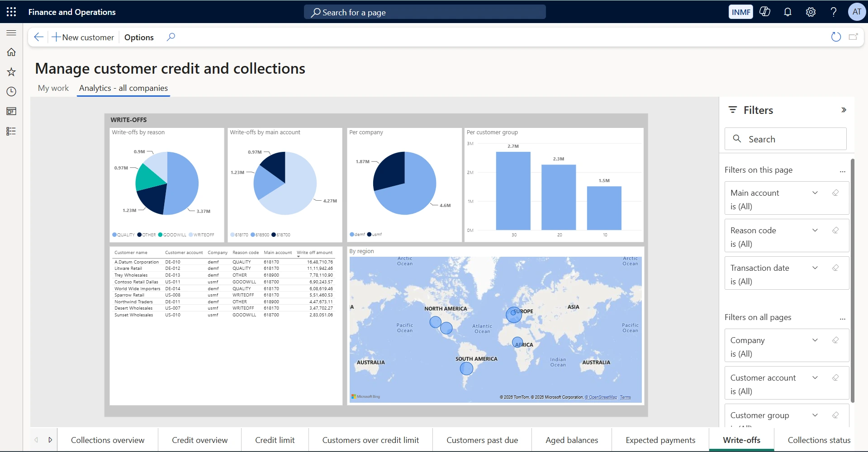Screen dimensions: 868x452
Task: Click the back arrow in action bar
Action: [x=39, y=37]
